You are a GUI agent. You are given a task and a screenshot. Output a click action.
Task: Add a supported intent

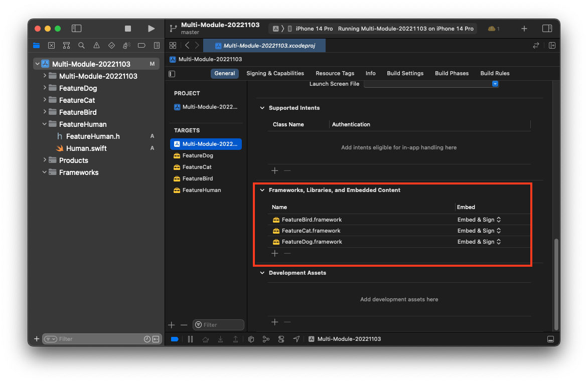pyautogui.click(x=275, y=171)
